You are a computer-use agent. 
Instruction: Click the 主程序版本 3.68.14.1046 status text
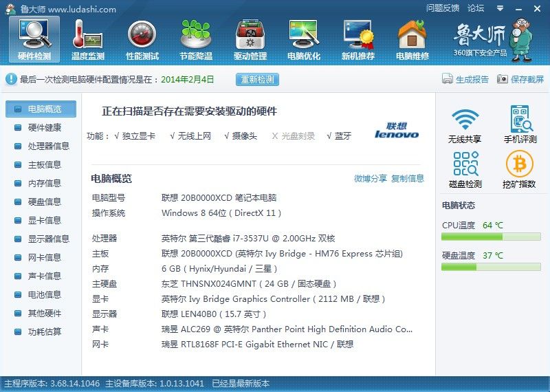[52, 384]
